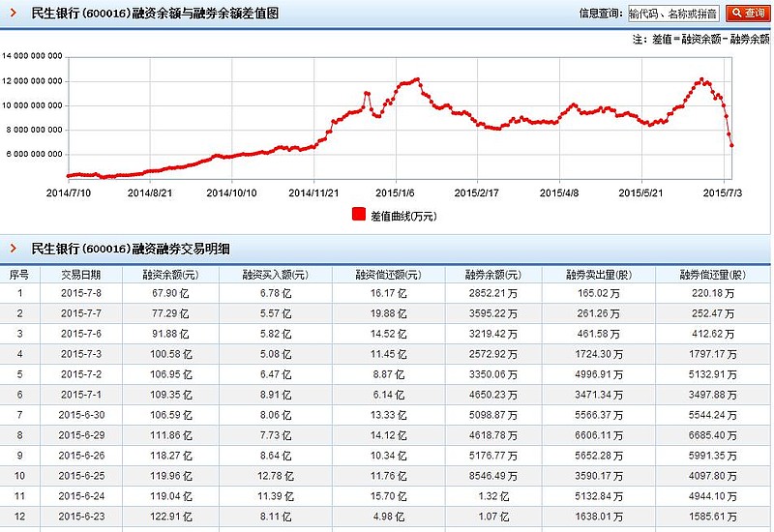Click the 2852.21 万 securities balance value

(x=493, y=293)
